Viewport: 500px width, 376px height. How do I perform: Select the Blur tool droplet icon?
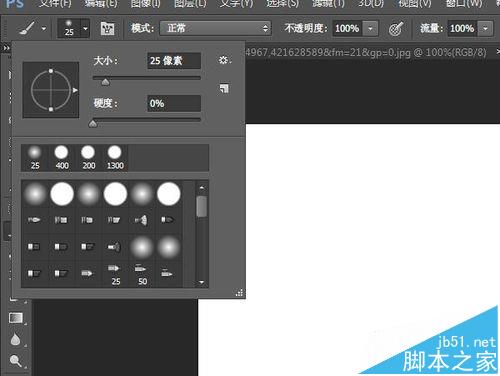click(15, 339)
